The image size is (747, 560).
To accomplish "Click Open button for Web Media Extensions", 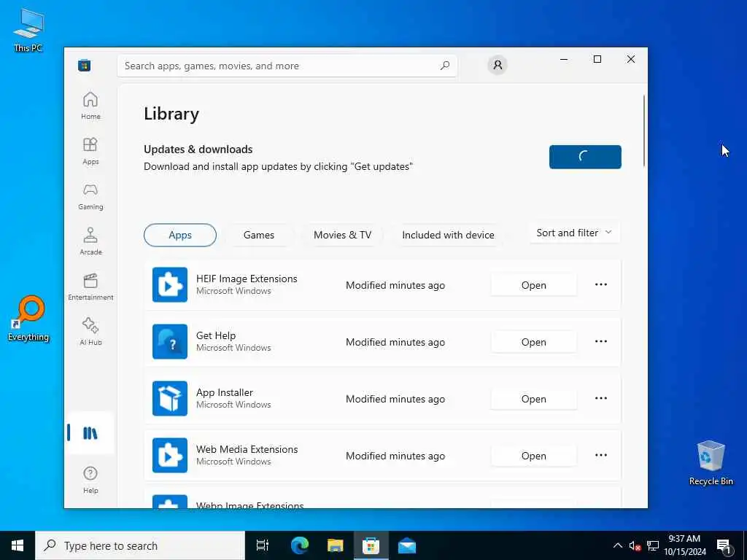I will pos(533,456).
